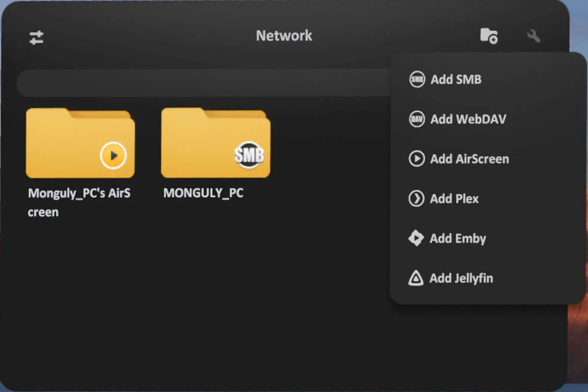Viewport: 588px width, 392px height.
Task: Select the Add AirScreen option
Action: [469, 159]
